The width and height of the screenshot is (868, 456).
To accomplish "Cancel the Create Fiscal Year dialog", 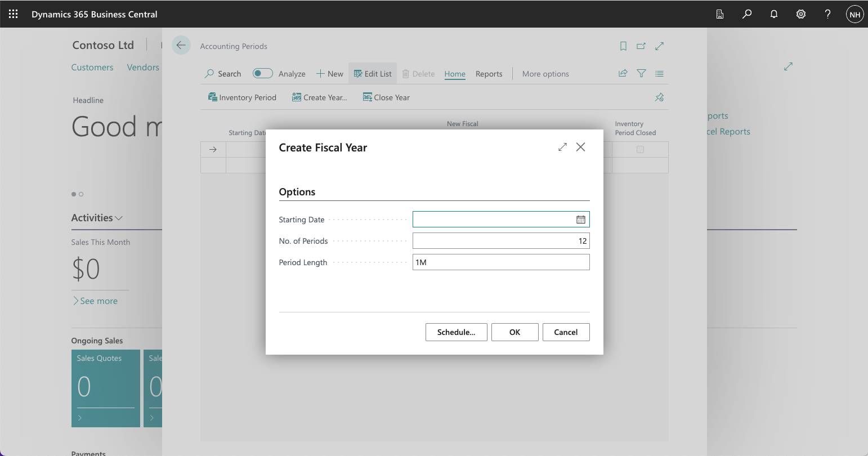I will click(566, 332).
